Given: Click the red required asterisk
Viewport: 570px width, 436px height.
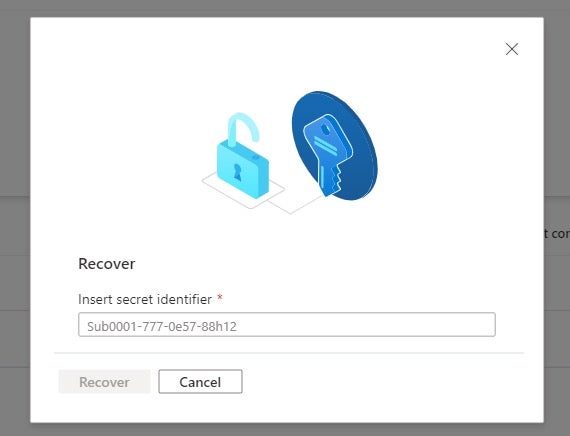Looking at the screenshot, I should 220,298.
